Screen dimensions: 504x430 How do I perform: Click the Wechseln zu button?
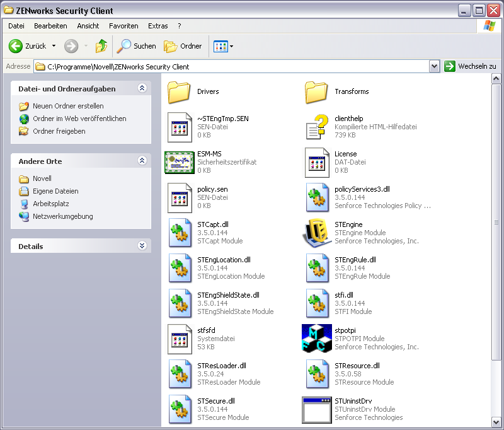click(x=470, y=66)
